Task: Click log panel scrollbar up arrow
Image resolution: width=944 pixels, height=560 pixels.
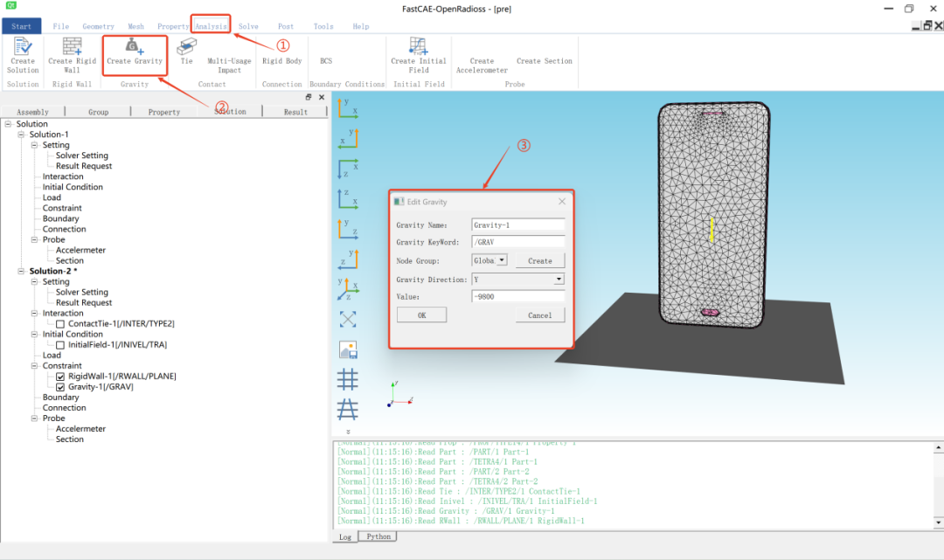Action: click(x=938, y=448)
